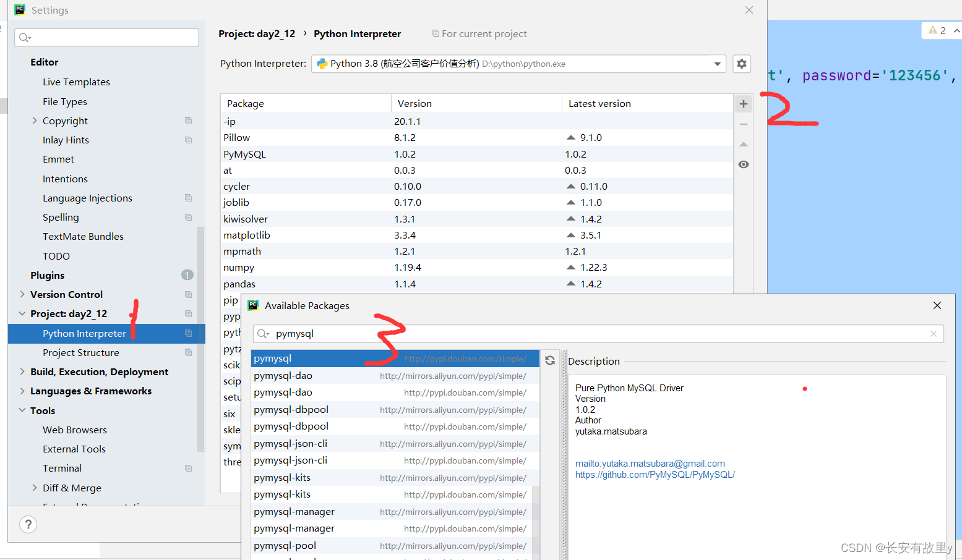Image resolution: width=962 pixels, height=560 pixels.
Task: Sort packages by the Package column header
Action: [306, 103]
